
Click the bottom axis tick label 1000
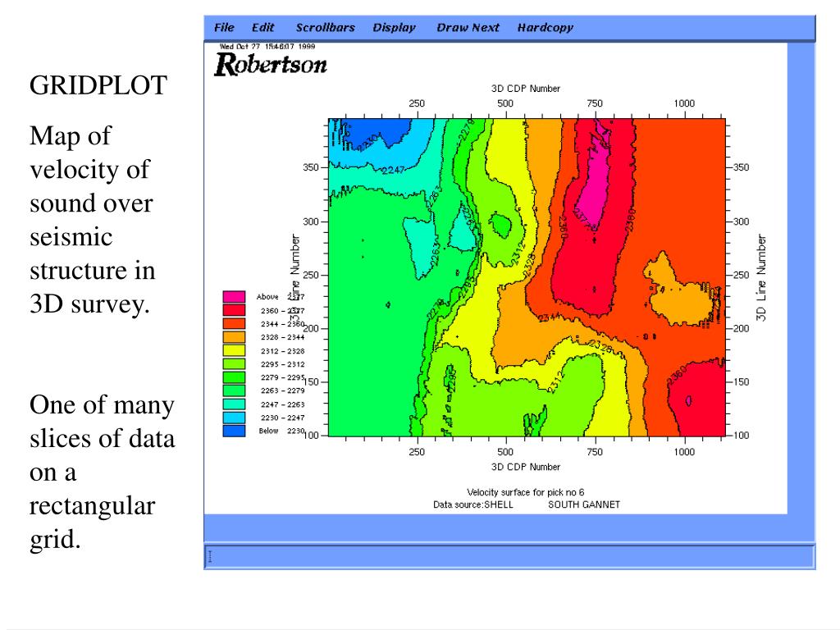click(684, 452)
